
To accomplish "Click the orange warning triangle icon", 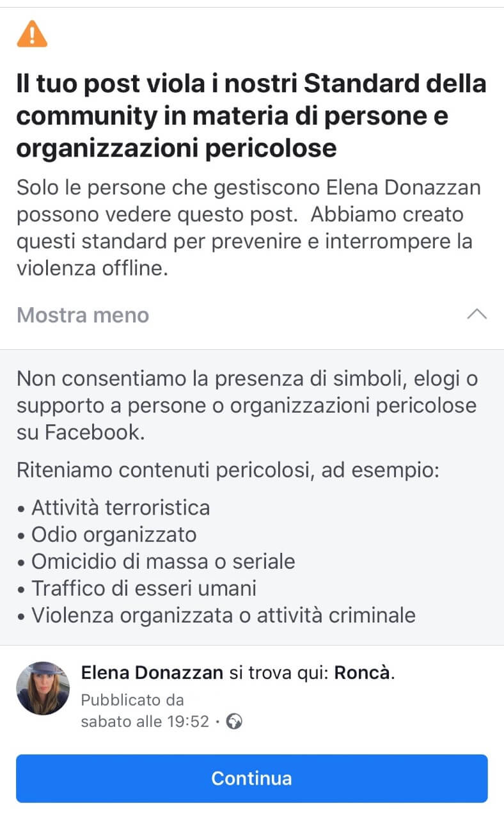I will click(x=32, y=33).
